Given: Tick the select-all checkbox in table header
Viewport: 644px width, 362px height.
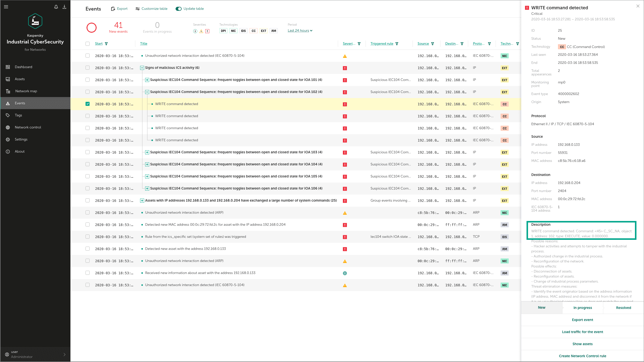Looking at the screenshot, I should point(88,44).
